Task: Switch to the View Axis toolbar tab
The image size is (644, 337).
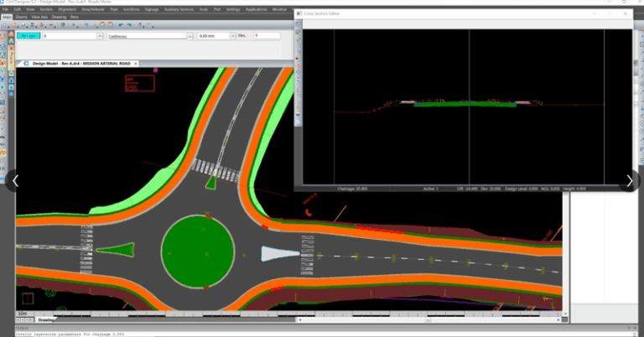Action: click(39, 17)
